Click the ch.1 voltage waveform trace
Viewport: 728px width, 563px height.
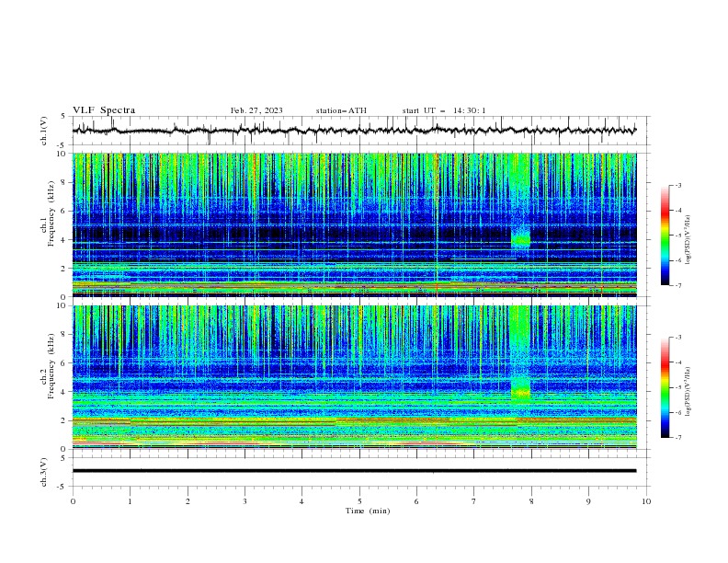[354, 131]
